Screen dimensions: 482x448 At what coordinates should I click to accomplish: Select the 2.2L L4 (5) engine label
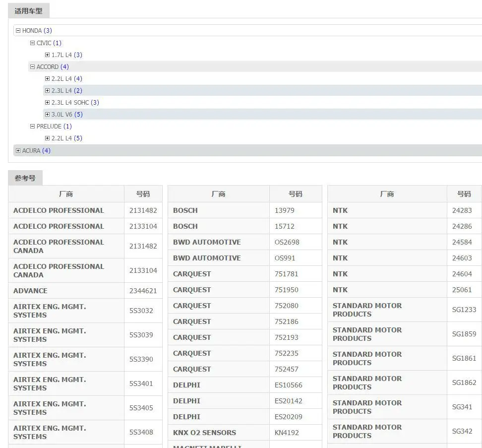[x=67, y=138]
